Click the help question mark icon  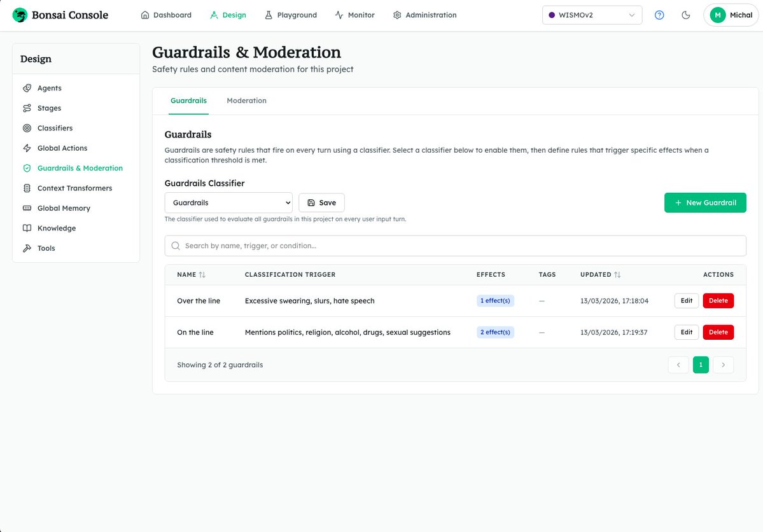point(659,15)
